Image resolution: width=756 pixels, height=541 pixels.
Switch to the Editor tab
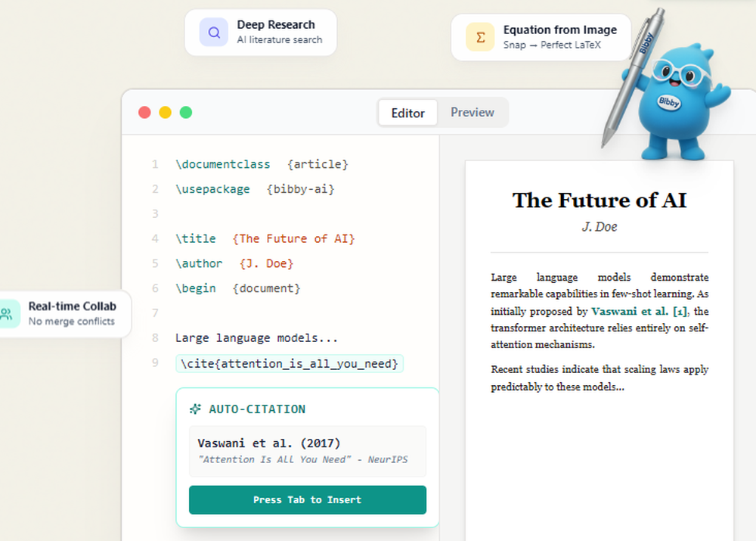tap(407, 113)
